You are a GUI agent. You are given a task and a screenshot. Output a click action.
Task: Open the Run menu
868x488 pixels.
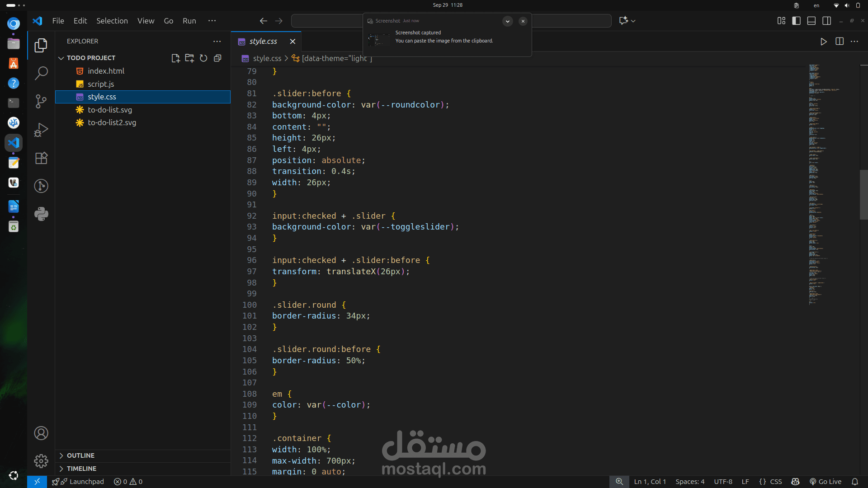pos(189,21)
